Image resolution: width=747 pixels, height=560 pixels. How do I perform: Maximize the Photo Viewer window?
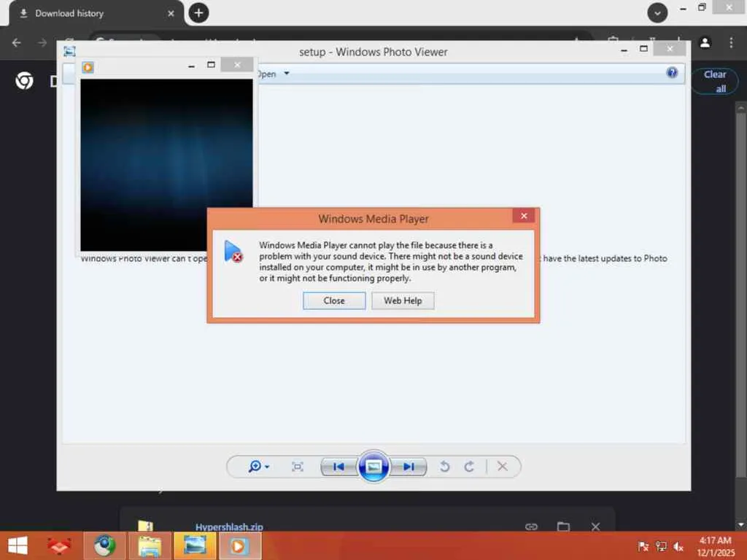pyautogui.click(x=643, y=49)
